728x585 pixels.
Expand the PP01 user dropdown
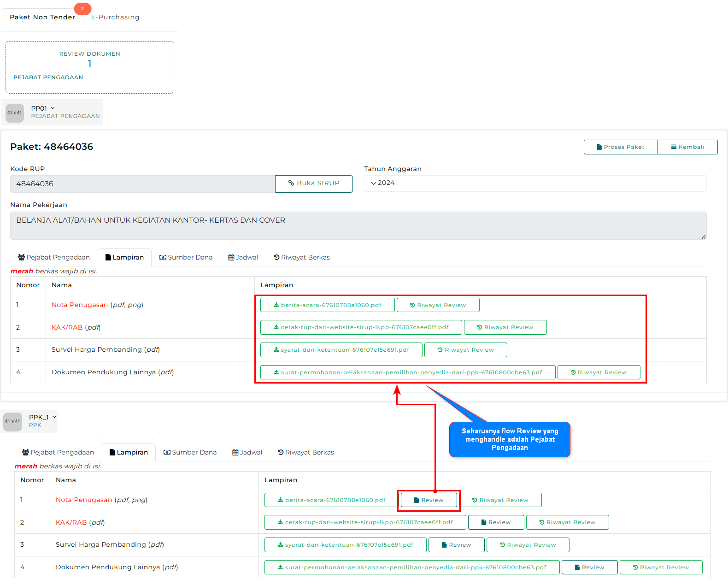coord(53,108)
